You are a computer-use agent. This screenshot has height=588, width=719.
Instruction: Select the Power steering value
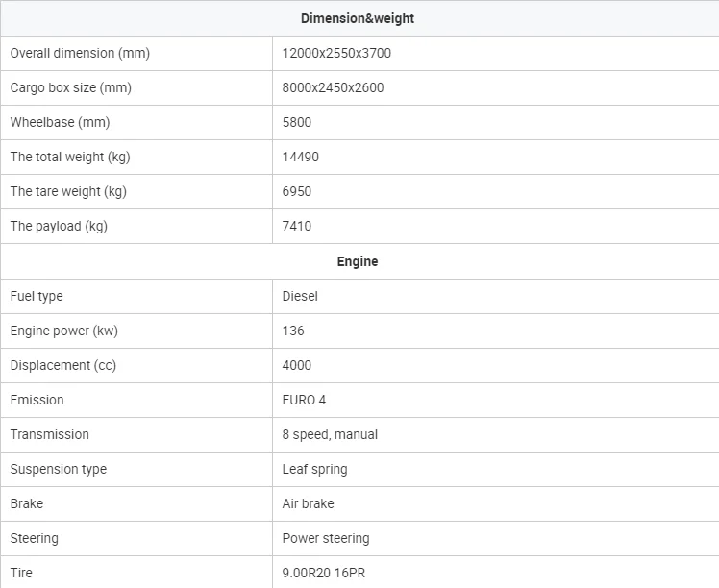pyautogui.click(x=326, y=538)
